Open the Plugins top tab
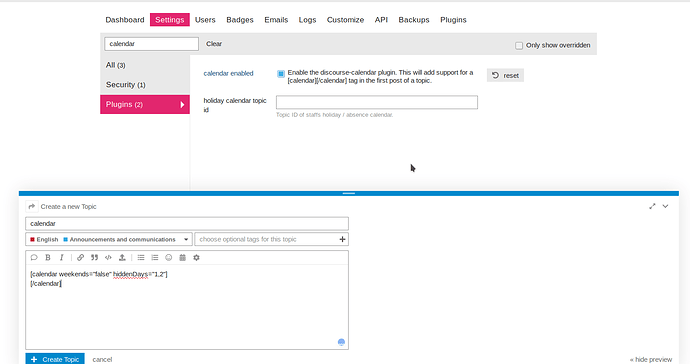690x364 pixels. tap(453, 20)
